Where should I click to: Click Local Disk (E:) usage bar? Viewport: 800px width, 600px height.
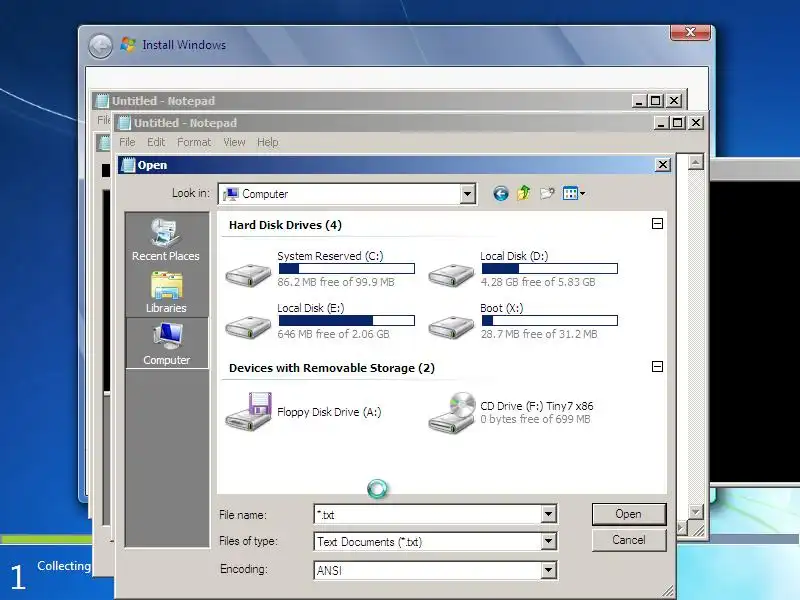point(346,320)
